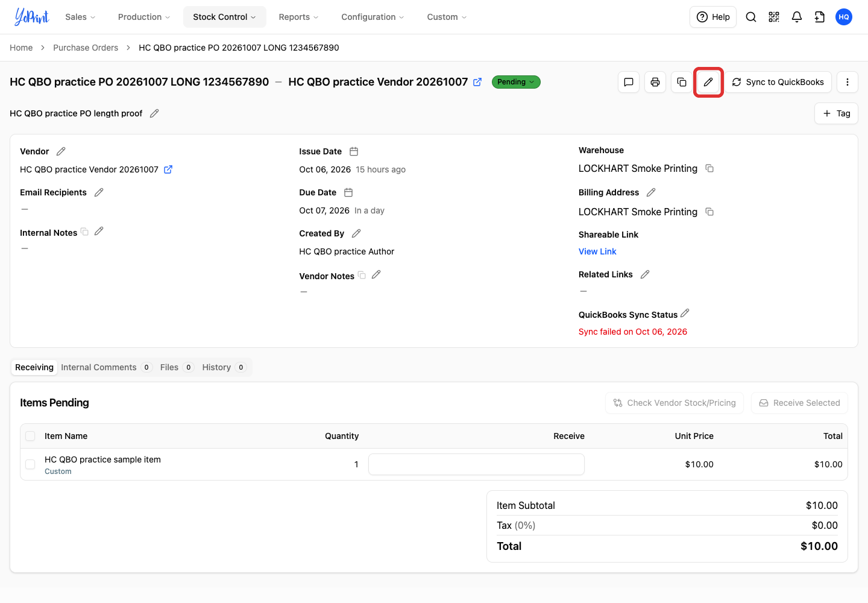This screenshot has width=868, height=603.
Task: Edit the PO length proof description
Action: pyautogui.click(x=154, y=113)
